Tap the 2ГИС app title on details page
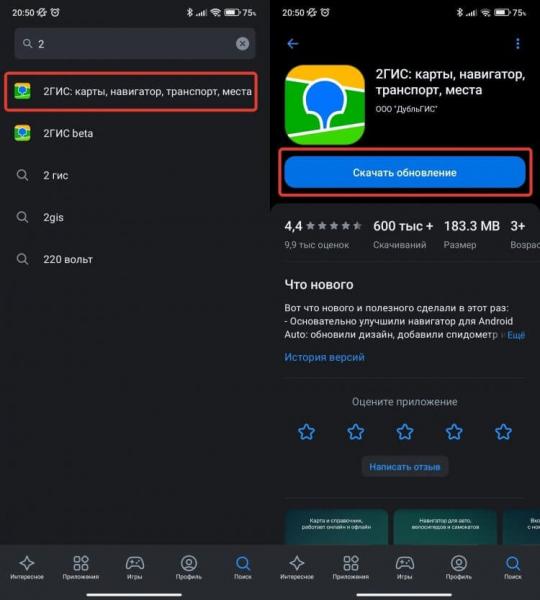This screenshot has height=600, width=540. pos(450,82)
